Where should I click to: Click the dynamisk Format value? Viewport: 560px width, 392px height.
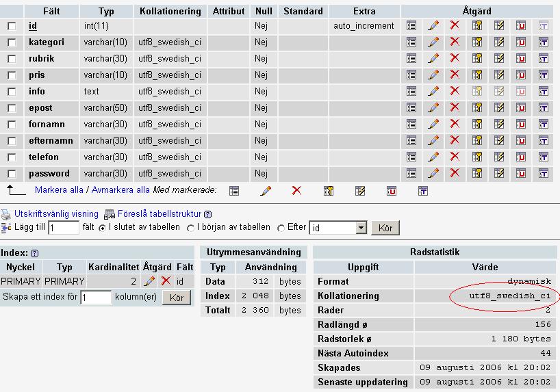pyautogui.click(x=529, y=282)
